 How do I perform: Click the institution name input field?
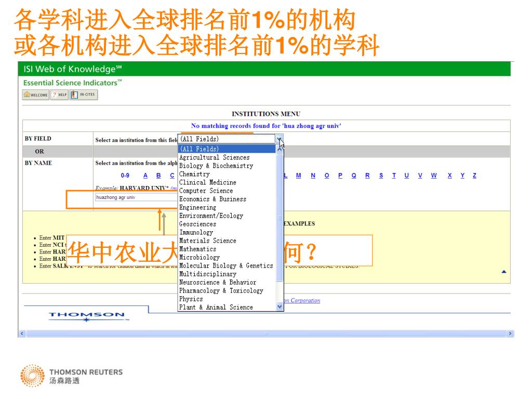point(137,197)
